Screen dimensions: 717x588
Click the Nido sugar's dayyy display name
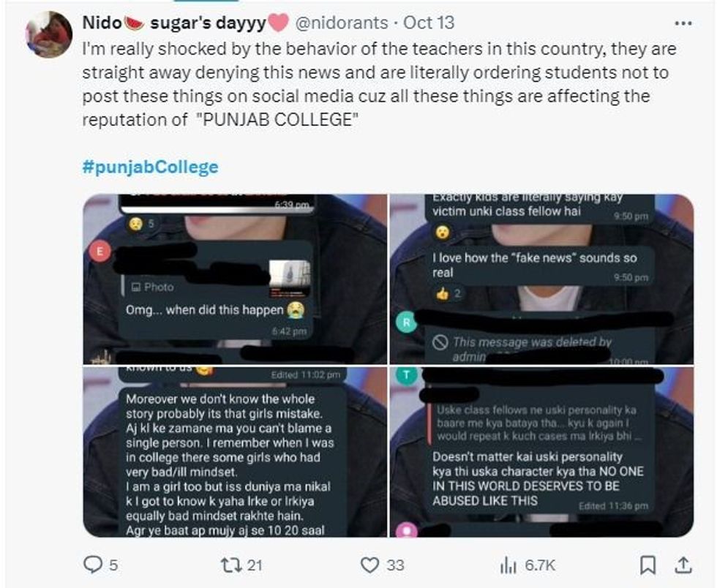click(x=185, y=23)
